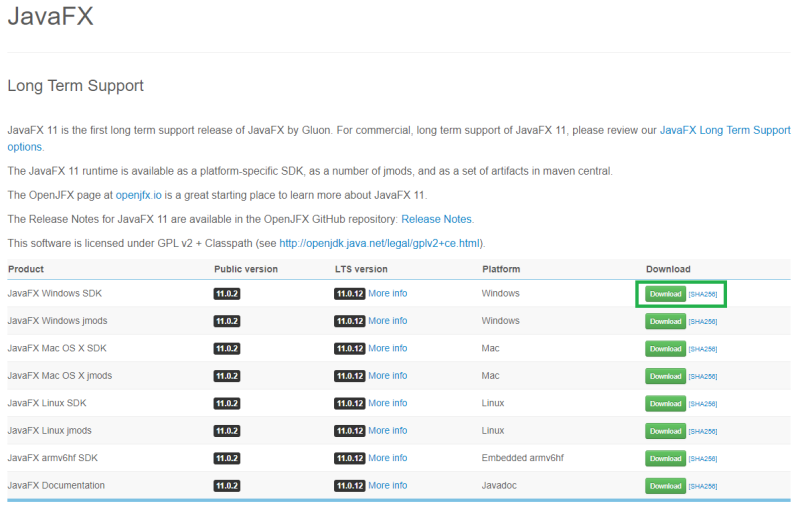Click the 'Public version' column header
The width and height of the screenshot is (800, 522).
[x=246, y=269]
